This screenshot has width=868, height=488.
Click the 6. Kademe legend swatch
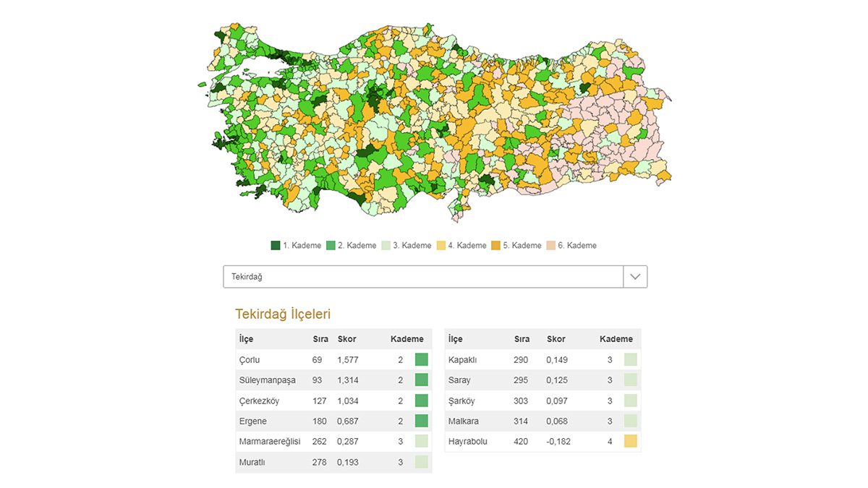(x=550, y=246)
